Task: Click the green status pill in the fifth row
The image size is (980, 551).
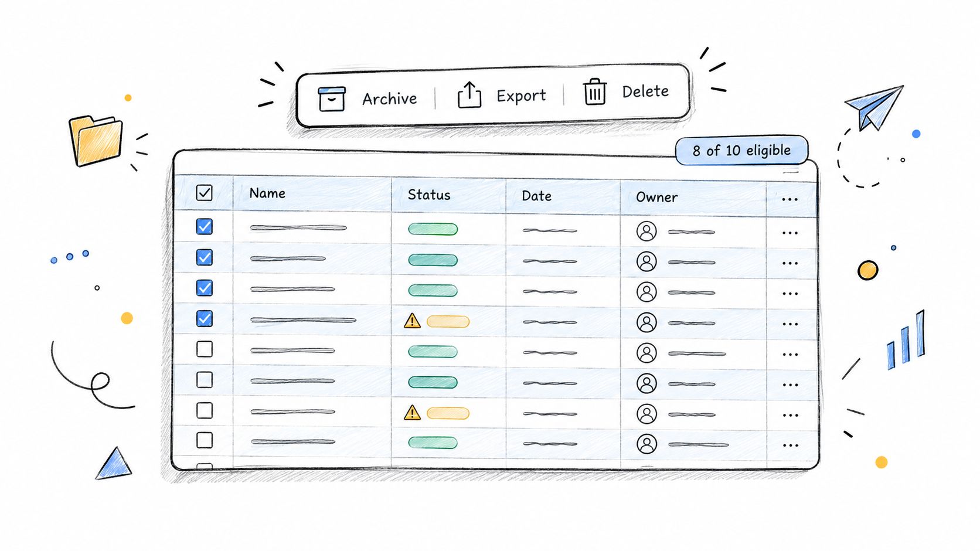Action: 433,352
